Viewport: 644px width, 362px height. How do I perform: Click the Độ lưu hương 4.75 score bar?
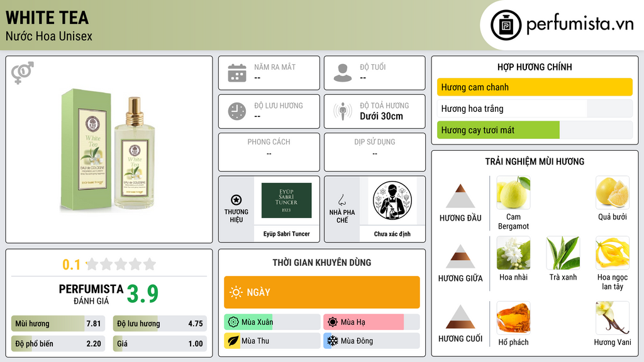point(160,324)
